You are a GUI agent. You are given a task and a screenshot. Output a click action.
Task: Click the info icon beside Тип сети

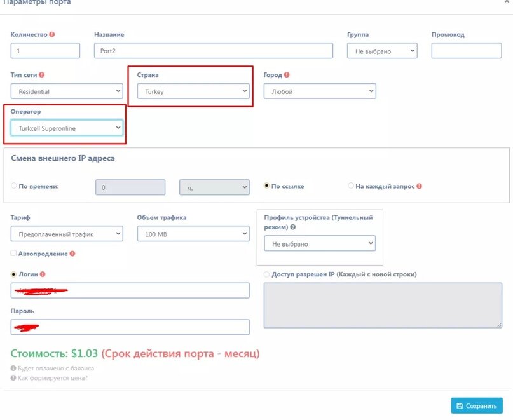click(x=41, y=74)
